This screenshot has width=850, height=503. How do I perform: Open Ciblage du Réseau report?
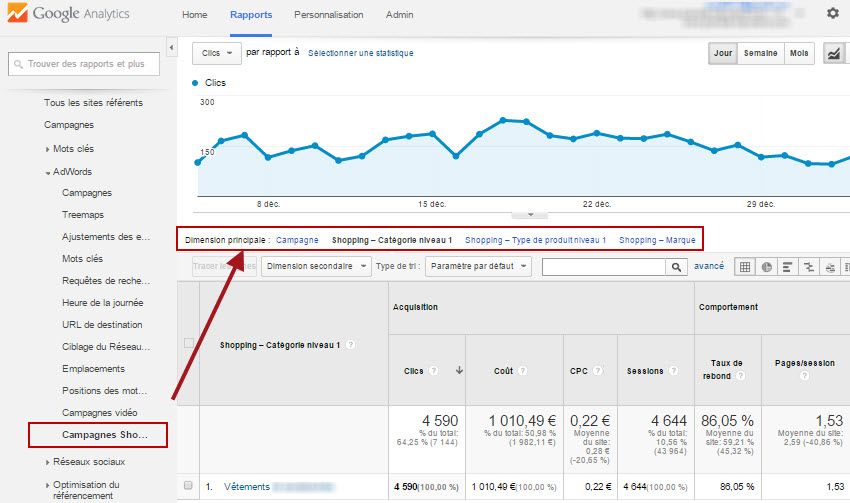(x=106, y=346)
